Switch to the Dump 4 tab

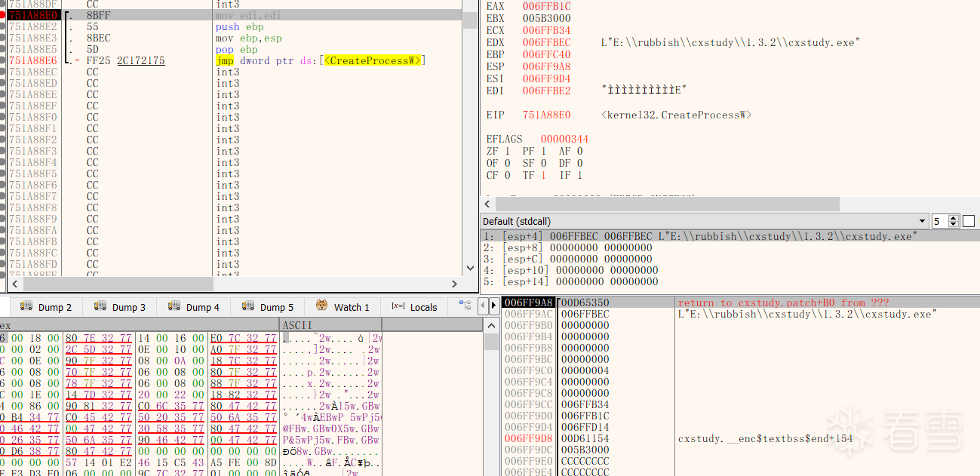pyautogui.click(x=194, y=307)
